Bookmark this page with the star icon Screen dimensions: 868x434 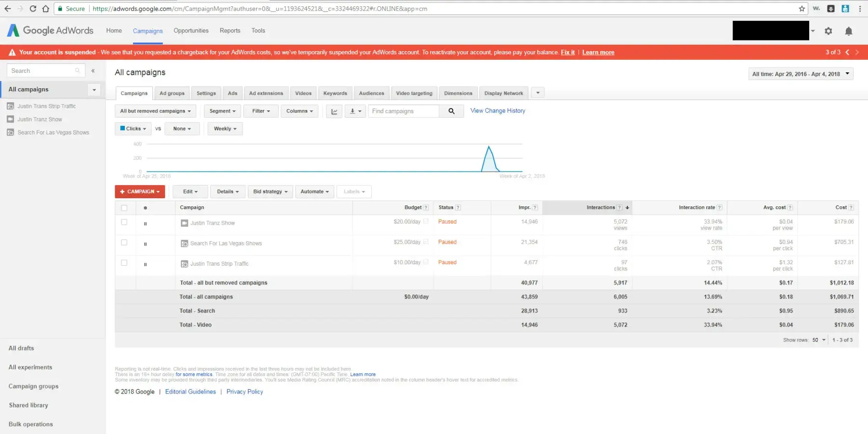(802, 9)
